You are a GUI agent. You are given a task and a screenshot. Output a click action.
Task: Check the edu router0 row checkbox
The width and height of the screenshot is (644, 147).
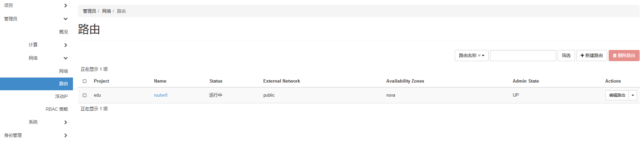click(x=85, y=95)
